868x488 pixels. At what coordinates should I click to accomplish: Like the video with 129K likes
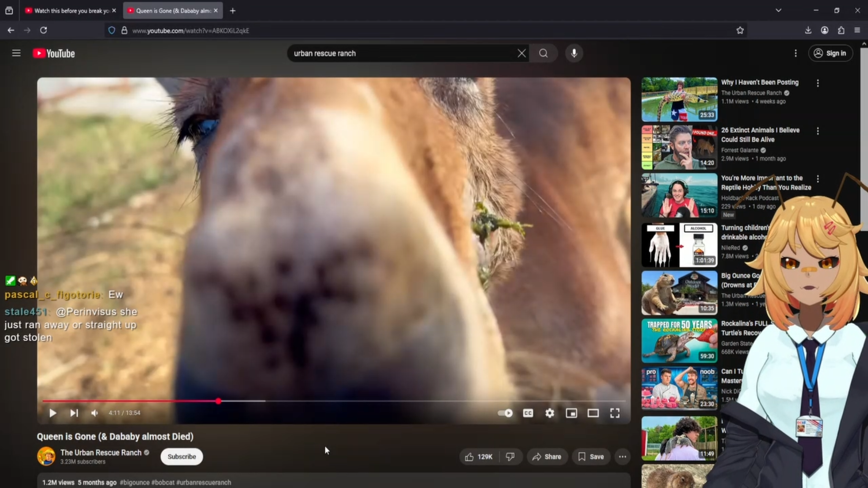[x=479, y=457]
